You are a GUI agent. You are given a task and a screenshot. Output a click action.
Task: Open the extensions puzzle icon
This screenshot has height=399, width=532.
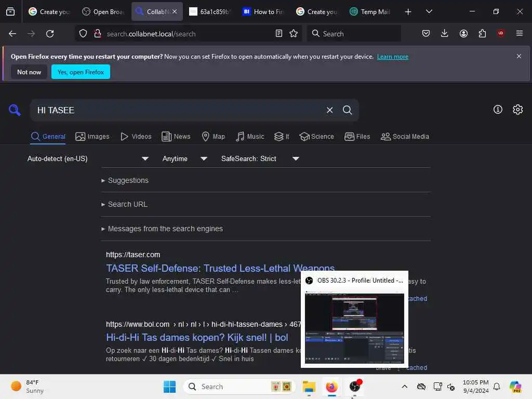[482, 33]
